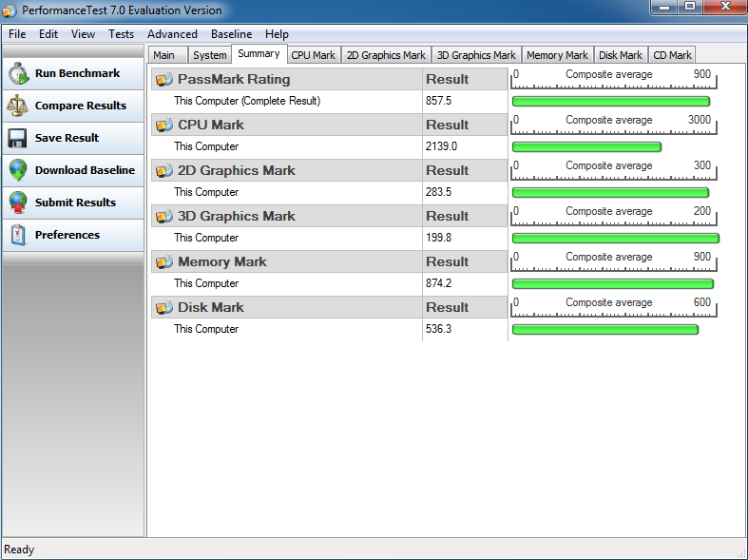Click the 3D Graphics result value 199.8
This screenshot has width=748, height=560.
pos(438,238)
